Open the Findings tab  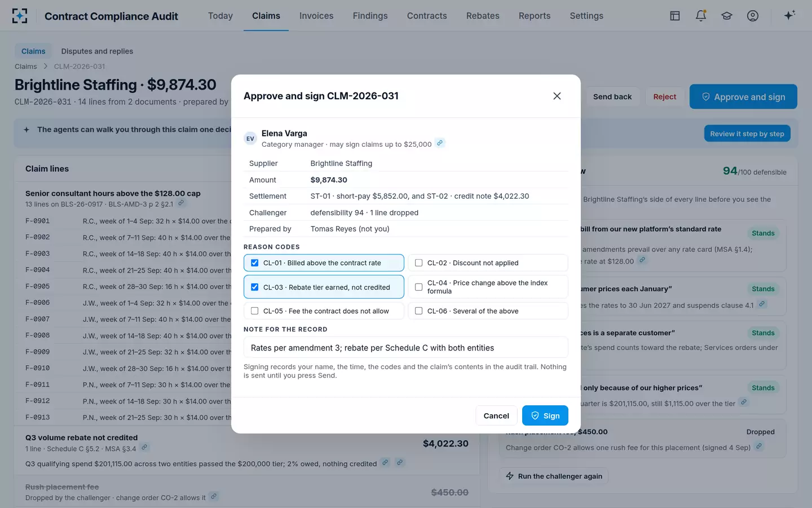(370, 16)
